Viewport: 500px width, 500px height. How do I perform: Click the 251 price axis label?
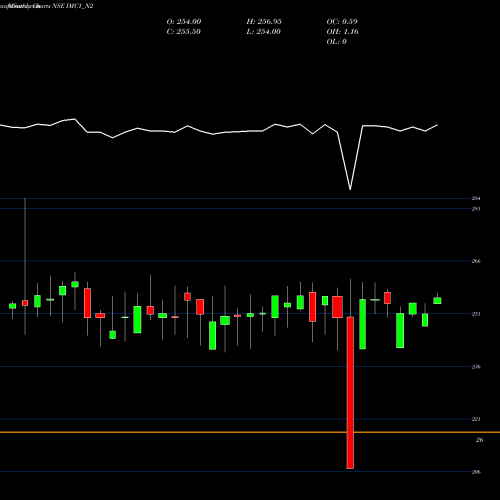(476, 314)
